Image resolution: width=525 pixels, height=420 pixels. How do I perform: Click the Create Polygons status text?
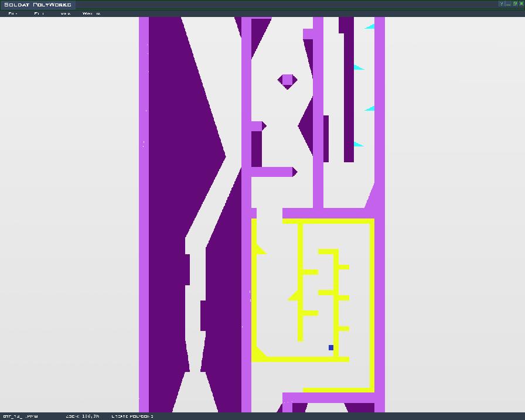click(x=132, y=416)
